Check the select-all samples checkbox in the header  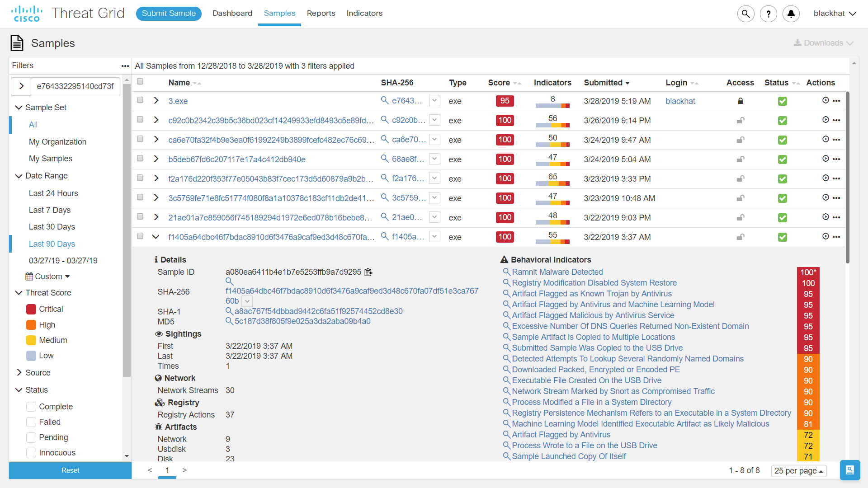[140, 82]
